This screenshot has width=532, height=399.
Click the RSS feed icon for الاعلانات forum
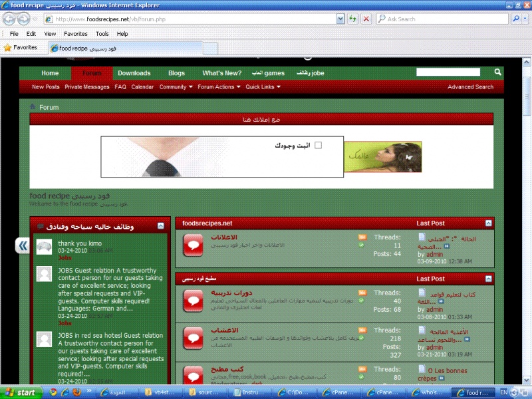362,237
